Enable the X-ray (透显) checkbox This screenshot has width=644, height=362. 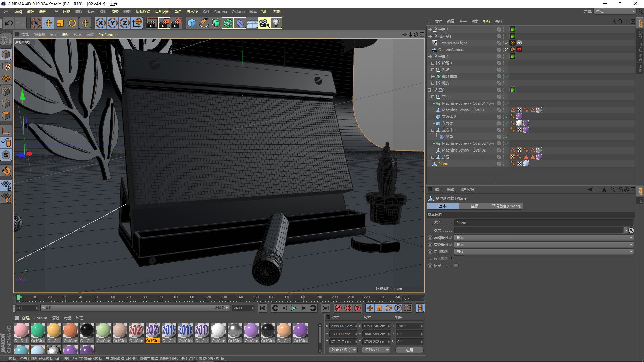[456, 266]
